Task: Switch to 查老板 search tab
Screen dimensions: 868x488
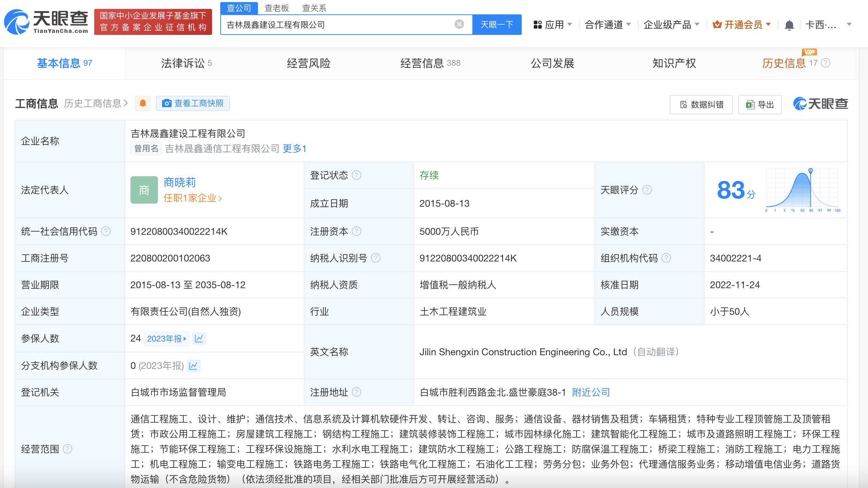Action: click(277, 8)
